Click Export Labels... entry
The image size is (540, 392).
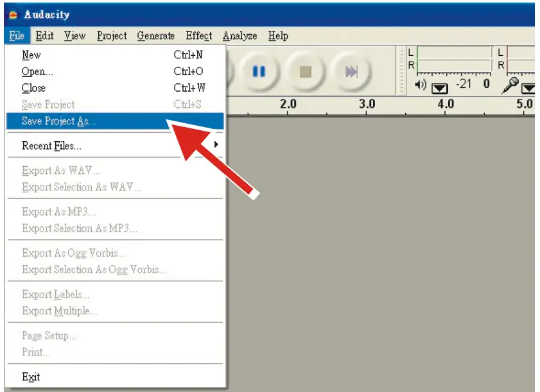click(x=115, y=294)
